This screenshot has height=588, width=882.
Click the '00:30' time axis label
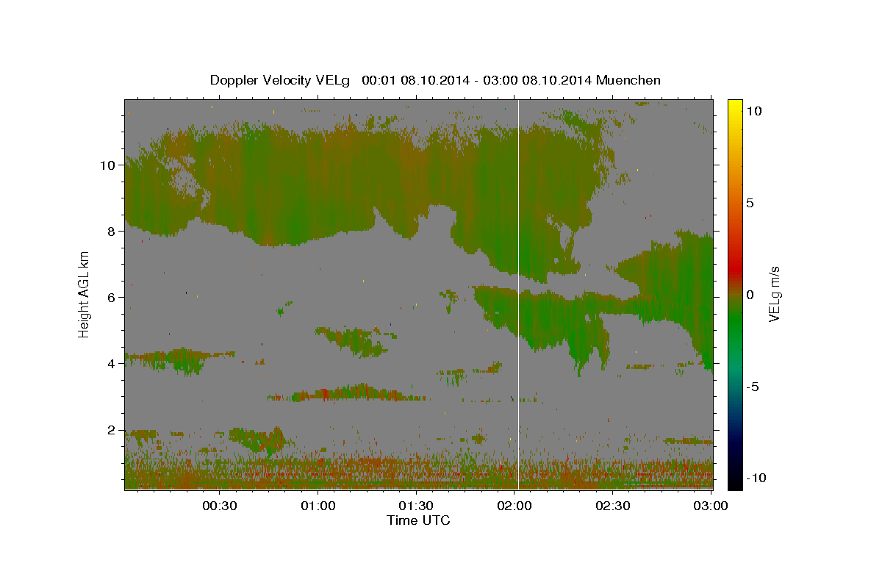[219, 506]
